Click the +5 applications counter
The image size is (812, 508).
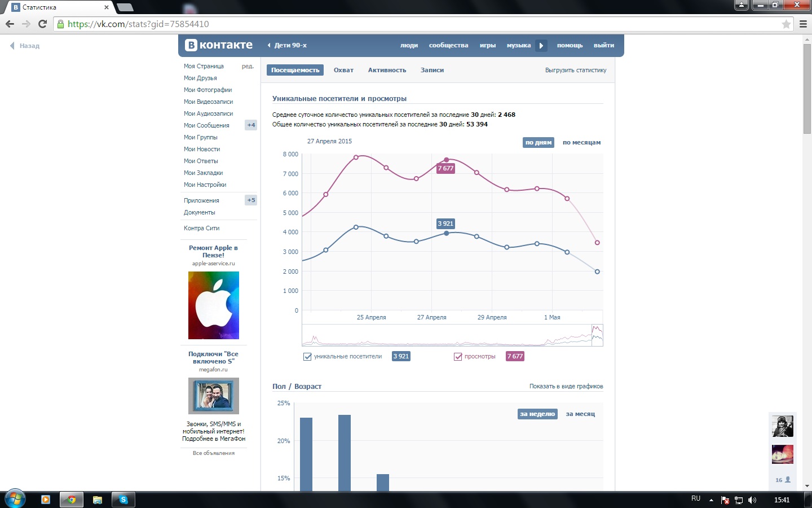point(251,200)
